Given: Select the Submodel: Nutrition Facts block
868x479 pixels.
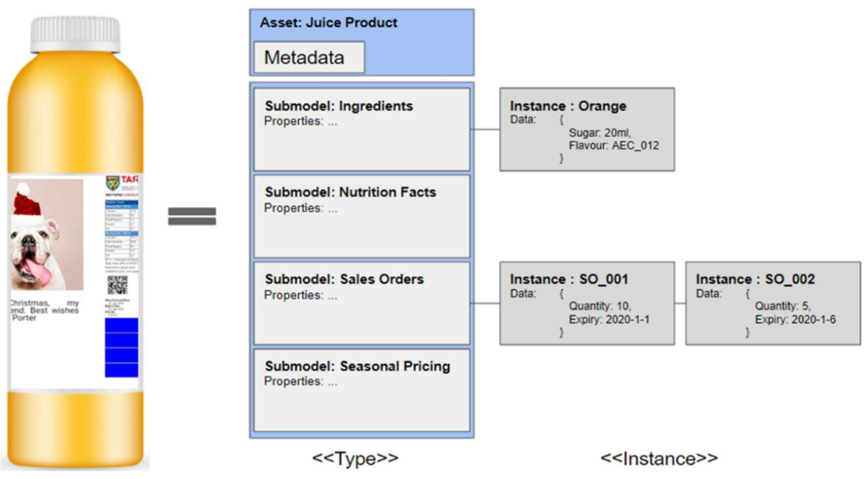Looking at the screenshot, I should tap(361, 216).
